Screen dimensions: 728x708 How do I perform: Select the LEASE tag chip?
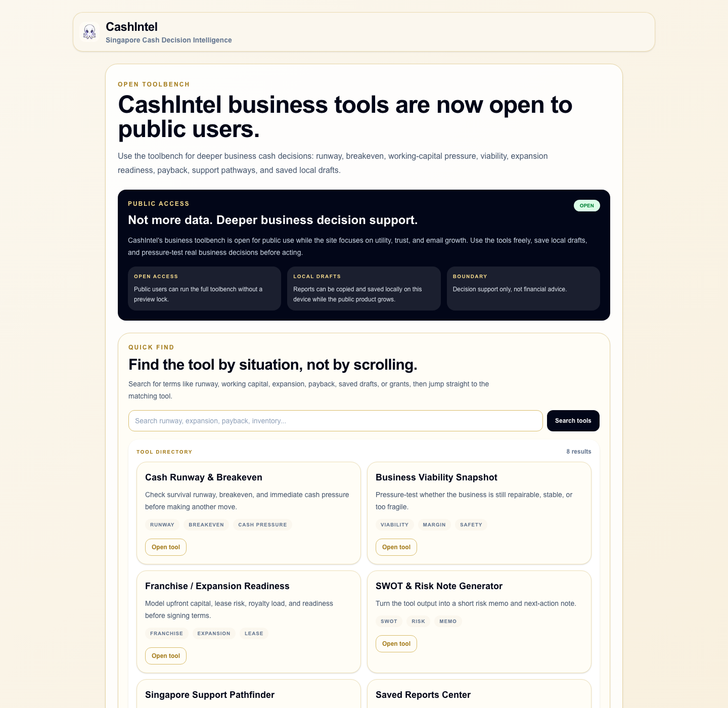pos(254,634)
